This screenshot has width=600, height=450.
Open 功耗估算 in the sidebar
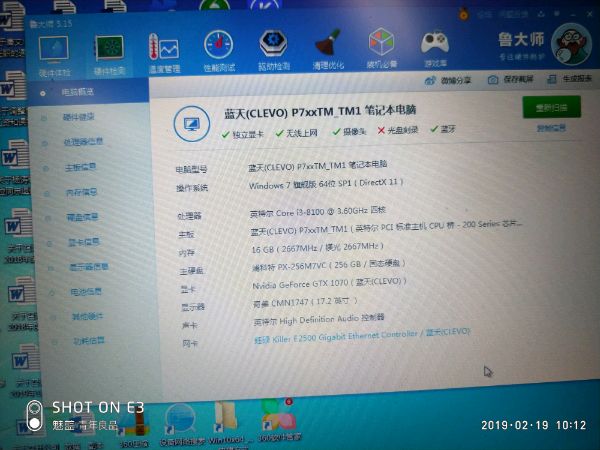pyautogui.click(x=89, y=341)
